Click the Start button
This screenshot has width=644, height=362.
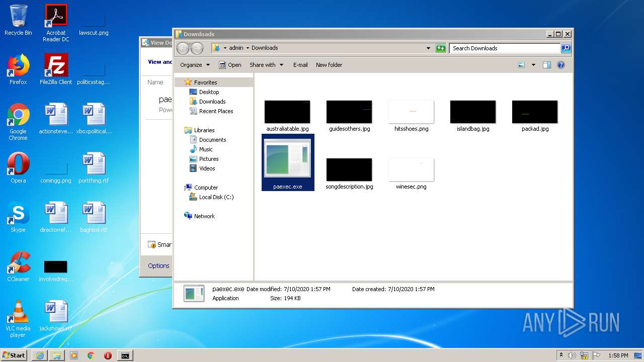(14, 355)
